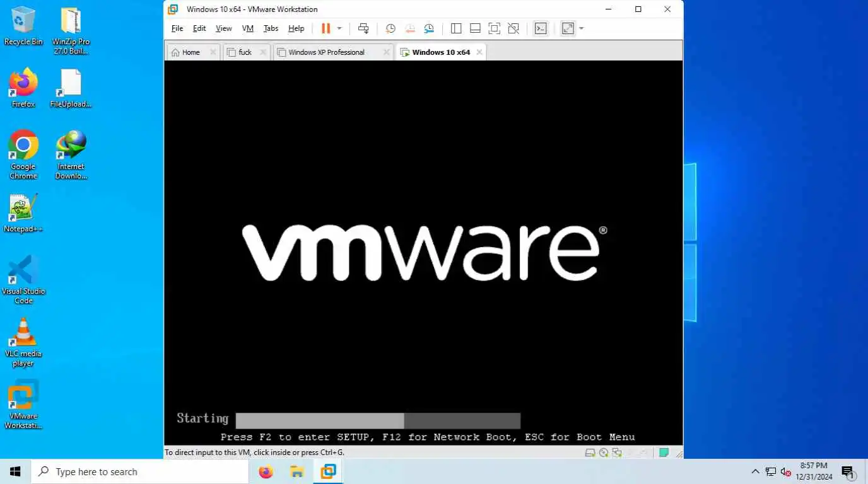Click the Firefox taskbar icon
Screen dimensions: 868x484
(x=266, y=471)
